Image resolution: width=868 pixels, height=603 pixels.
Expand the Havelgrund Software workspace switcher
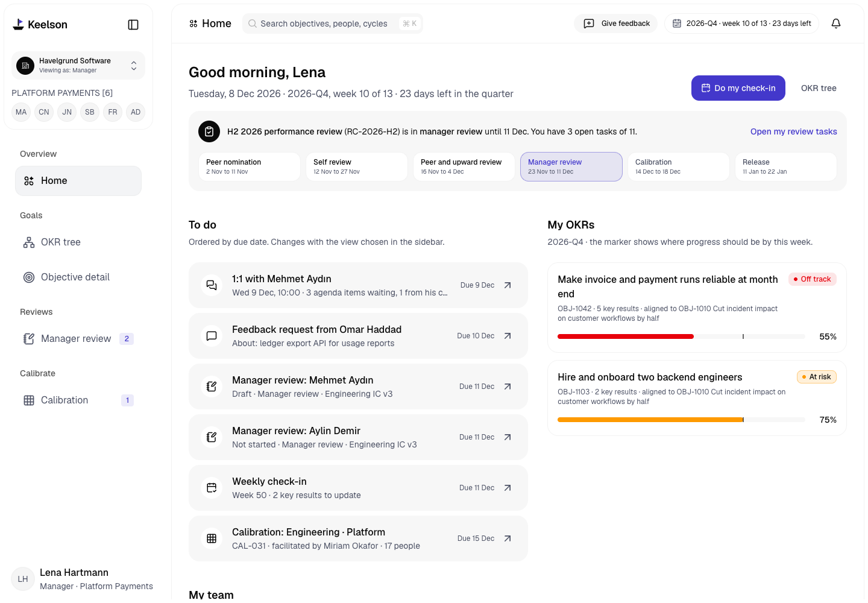click(78, 65)
